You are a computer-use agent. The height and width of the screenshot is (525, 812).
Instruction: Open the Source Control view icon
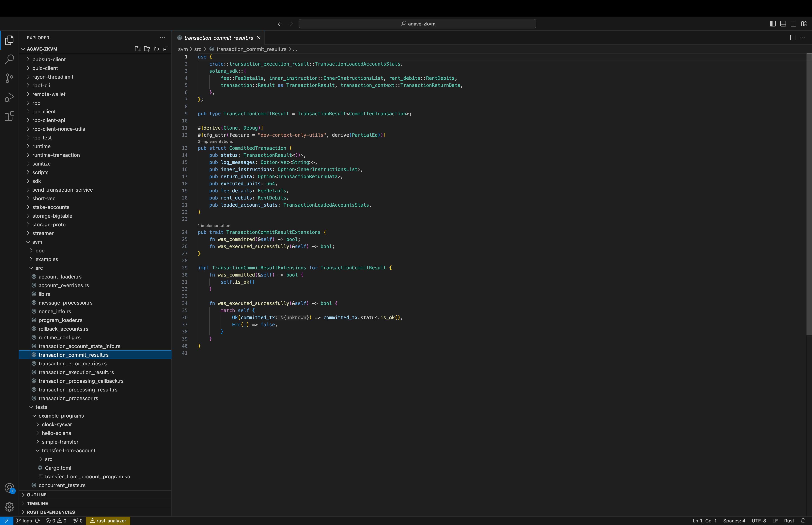point(9,78)
